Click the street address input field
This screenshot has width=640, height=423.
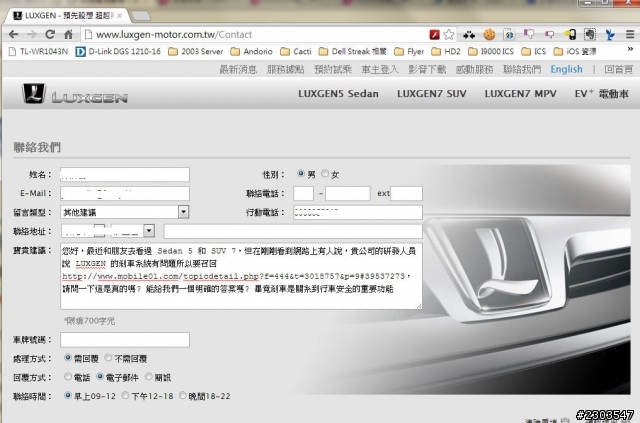pyautogui.click(x=293, y=231)
